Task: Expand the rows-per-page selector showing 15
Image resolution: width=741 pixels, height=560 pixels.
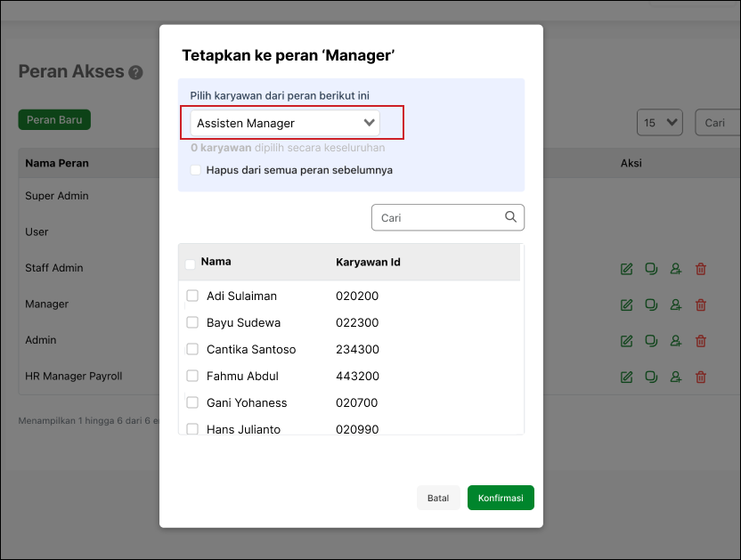Action: (x=659, y=123)
